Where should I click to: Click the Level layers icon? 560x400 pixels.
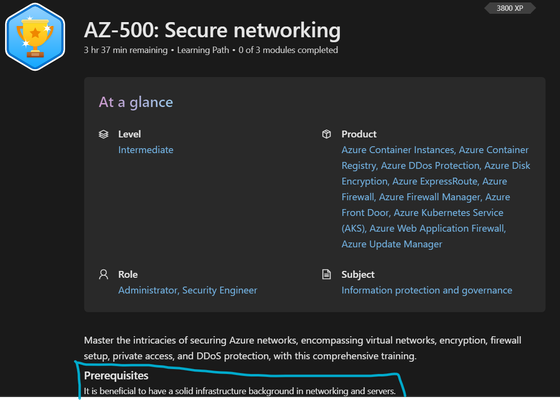coord(104,134)
